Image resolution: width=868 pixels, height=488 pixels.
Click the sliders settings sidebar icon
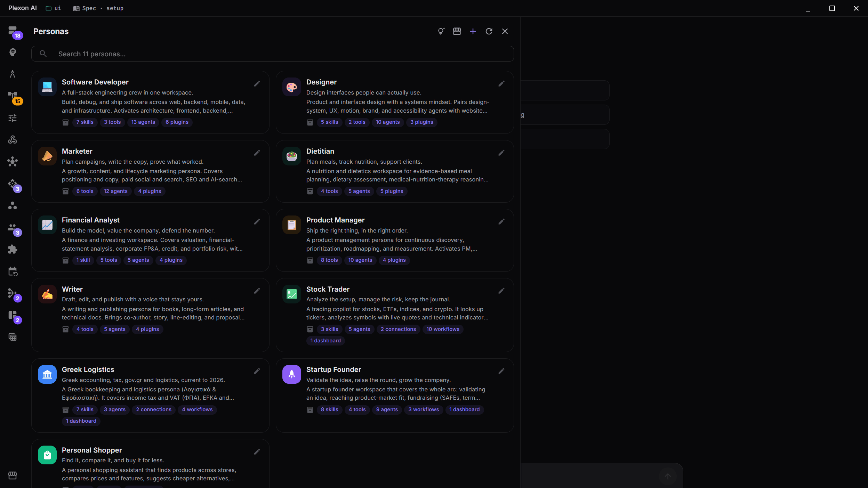point(13,118)
